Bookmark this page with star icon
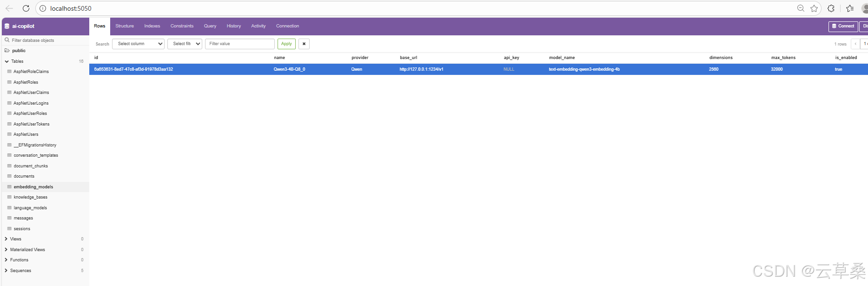This screenshot has width=868, height=286. (x=814, y=8)
